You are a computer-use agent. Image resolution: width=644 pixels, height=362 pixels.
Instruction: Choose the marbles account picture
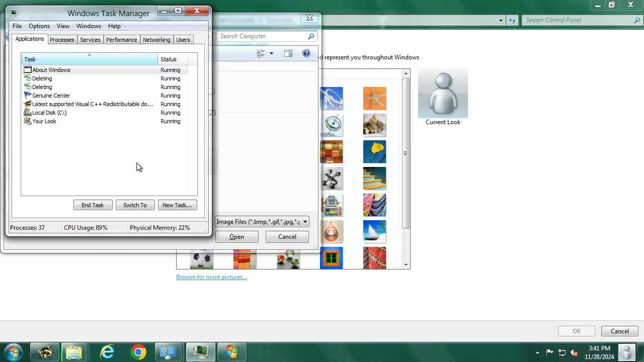coord(288,259)
